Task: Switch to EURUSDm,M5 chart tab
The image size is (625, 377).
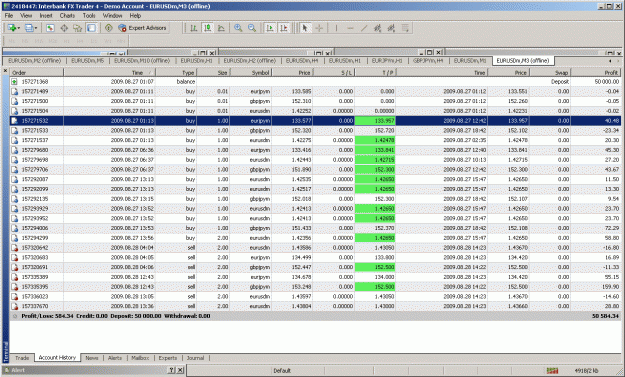Action: pos(87,61)
